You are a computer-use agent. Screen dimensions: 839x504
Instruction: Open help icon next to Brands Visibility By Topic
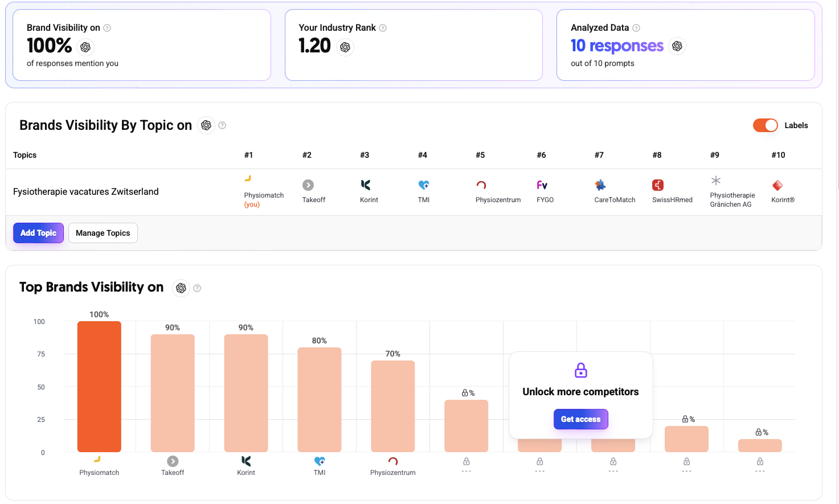pos(222,125)
